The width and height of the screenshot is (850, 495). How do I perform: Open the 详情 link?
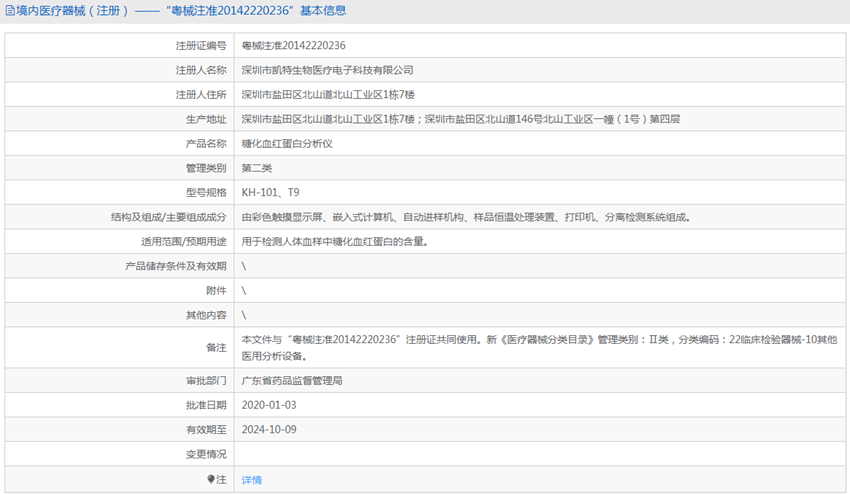(252, 480)
